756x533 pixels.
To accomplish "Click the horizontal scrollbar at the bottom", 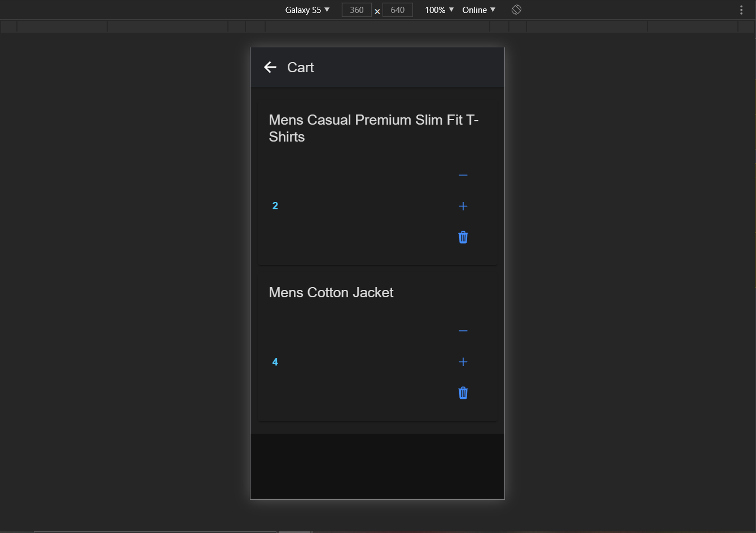I will tap(155, 531).
